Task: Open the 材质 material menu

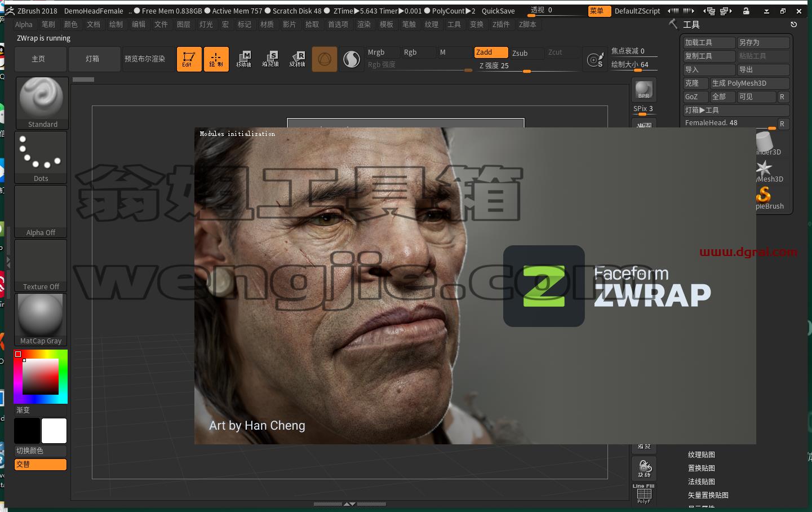Action: pyautogui.click(x=267, y=24)
